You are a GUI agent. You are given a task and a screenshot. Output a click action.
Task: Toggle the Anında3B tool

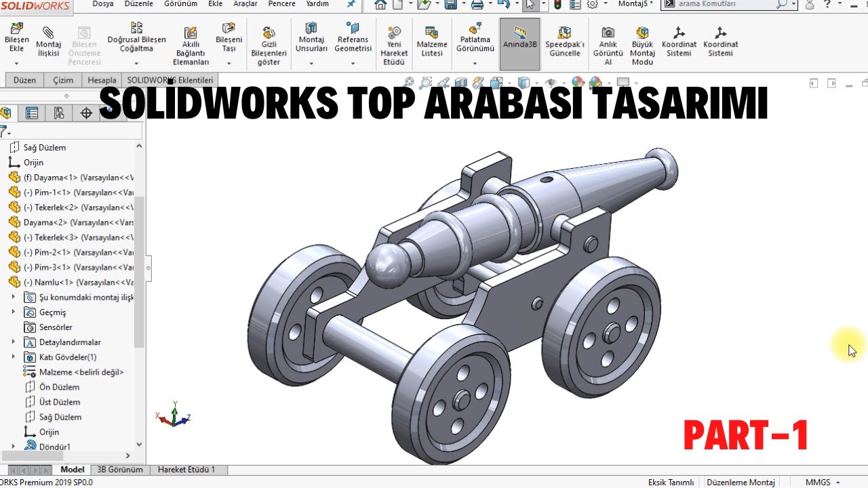point(520,44)
